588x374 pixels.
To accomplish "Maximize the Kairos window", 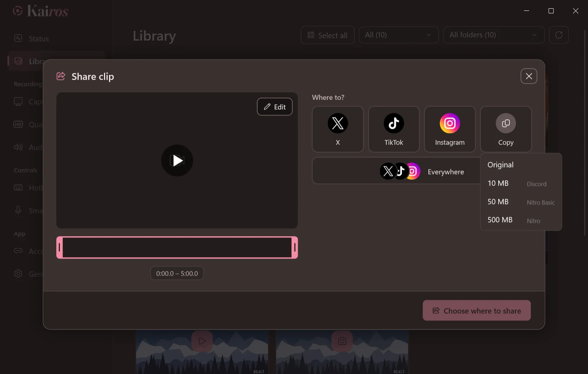I will coord(551,11).
